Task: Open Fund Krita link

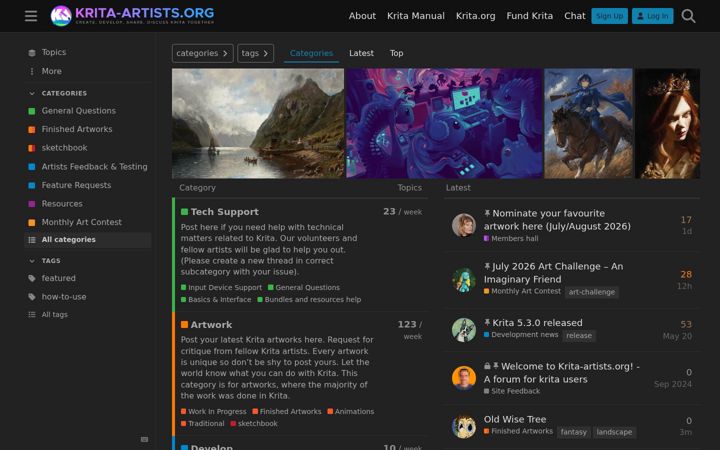Action: 529,16
